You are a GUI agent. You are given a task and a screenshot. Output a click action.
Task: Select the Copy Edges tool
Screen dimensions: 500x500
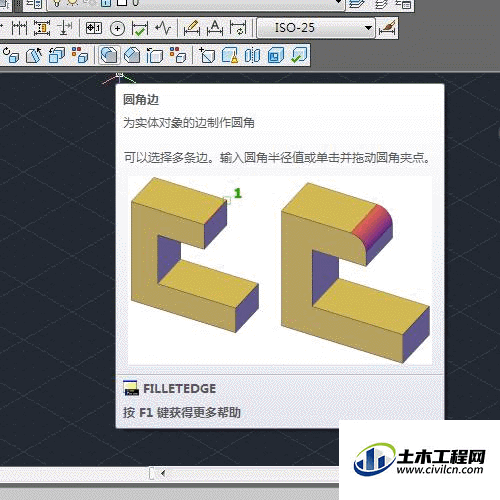click(155, 55)
